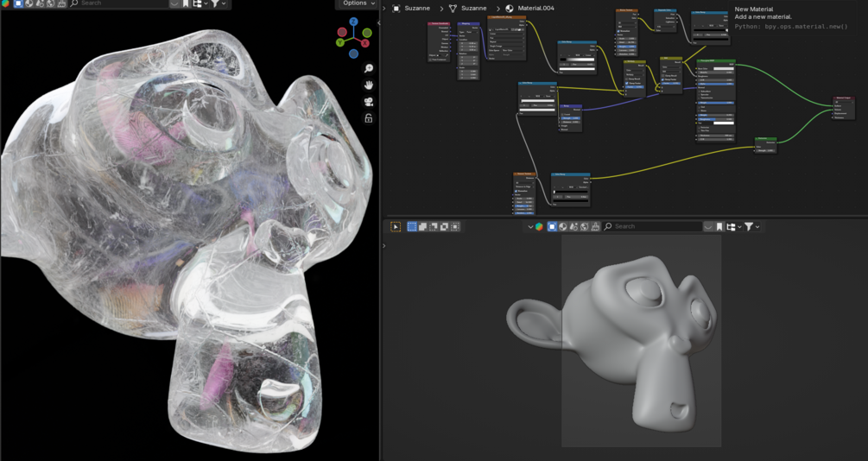Click the bookmark icon in the lower header
868x461 pixels.
tap(719, 226)
